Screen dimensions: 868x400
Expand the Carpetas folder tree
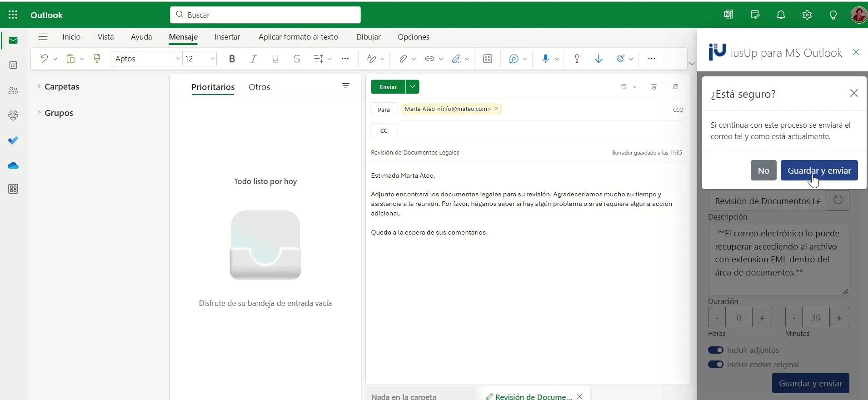point(39,86)
